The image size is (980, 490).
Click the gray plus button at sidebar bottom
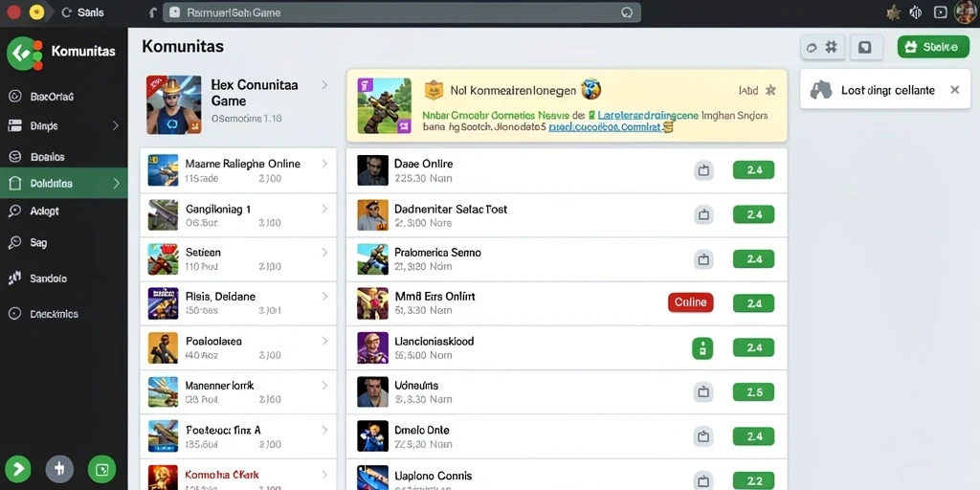point(59,469)
